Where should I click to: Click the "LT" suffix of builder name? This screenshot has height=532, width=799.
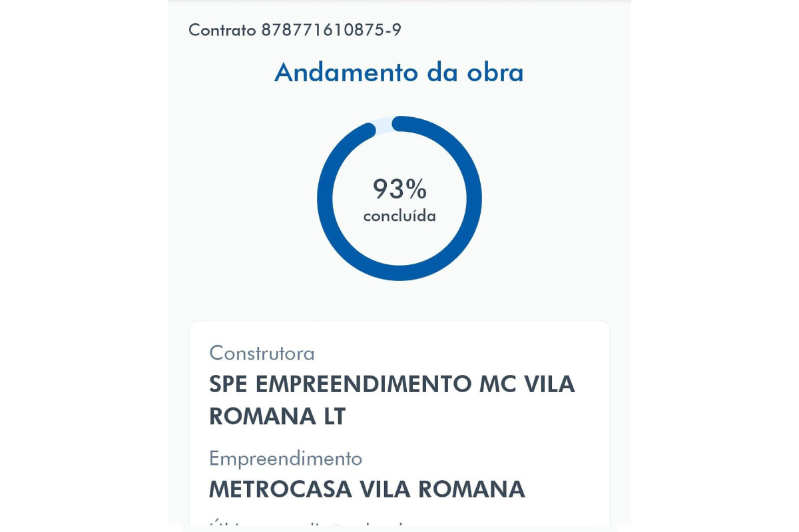click(334, 416)
